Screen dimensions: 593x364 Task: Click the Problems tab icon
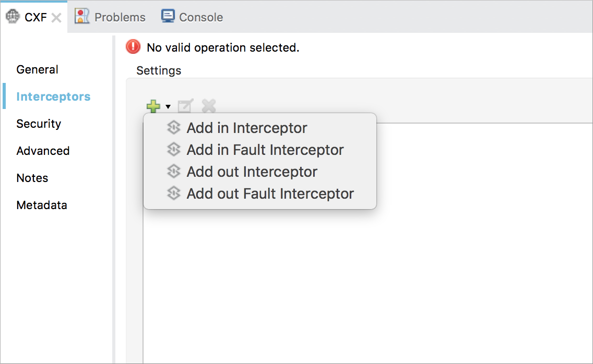click(82, 17)
